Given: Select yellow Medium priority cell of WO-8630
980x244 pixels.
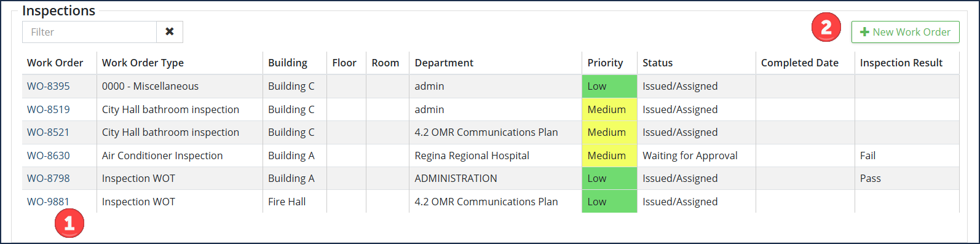Looking at the screenshot, I should [609, 155].
